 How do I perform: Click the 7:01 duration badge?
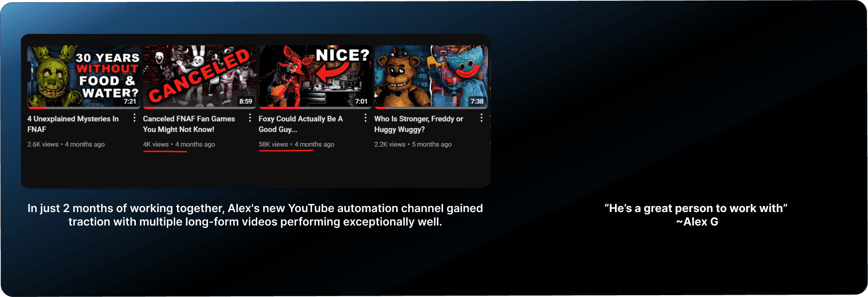tap(361, 101)
